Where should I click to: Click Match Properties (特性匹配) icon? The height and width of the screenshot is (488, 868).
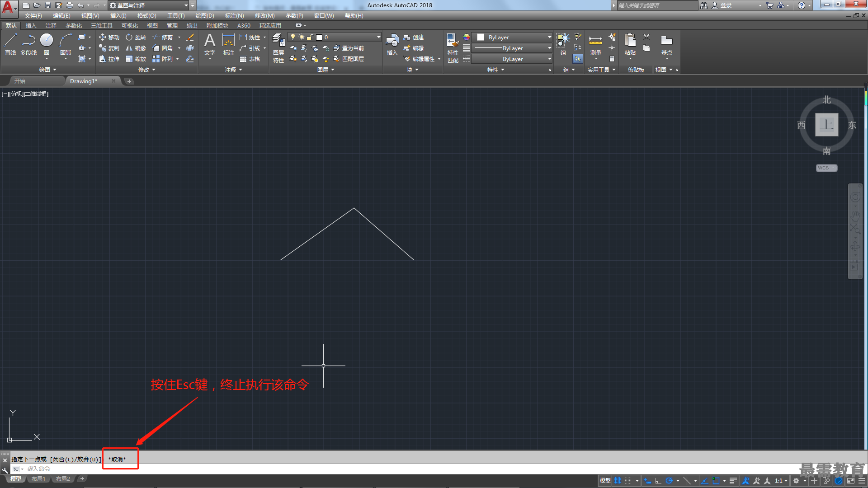(x=453, y=48)
